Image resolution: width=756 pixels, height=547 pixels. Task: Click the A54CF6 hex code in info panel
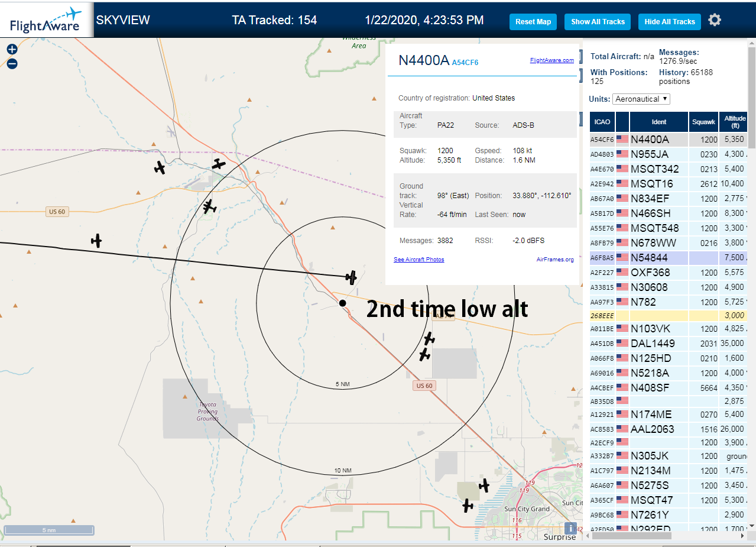[x=465, y=62]
